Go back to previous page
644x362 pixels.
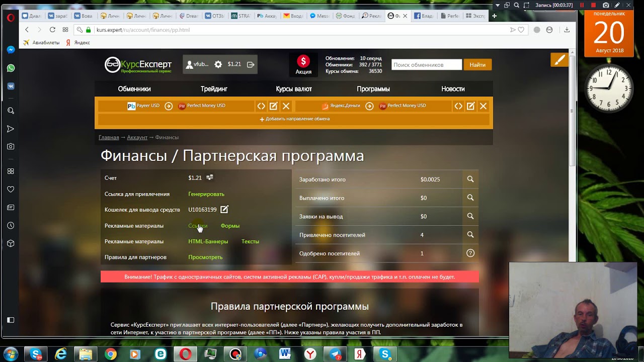[x=27, y=30]
